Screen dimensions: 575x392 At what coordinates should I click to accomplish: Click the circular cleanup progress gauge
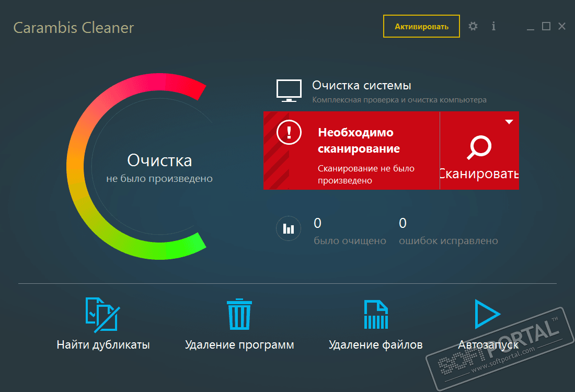click(x=136, y=167)
